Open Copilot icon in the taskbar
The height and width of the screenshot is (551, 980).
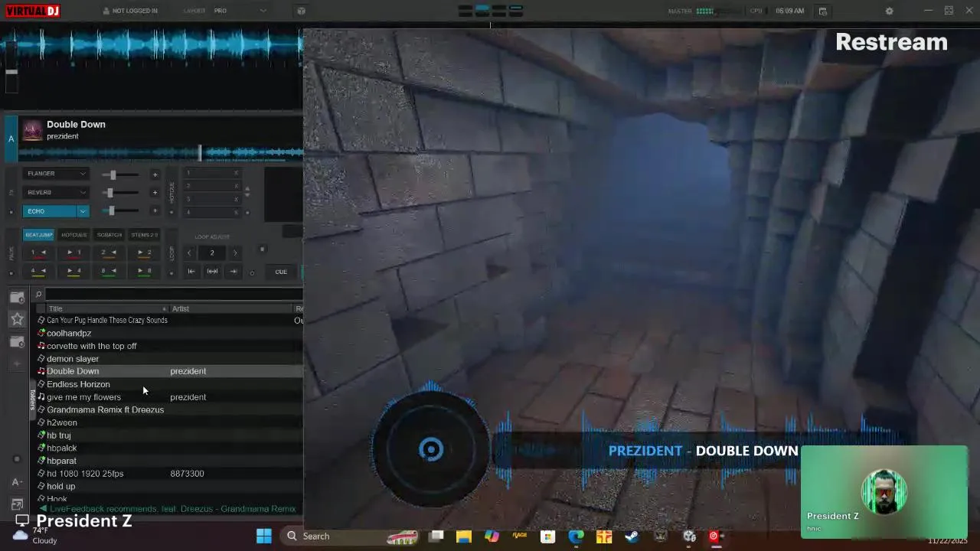tap(492, 536)
